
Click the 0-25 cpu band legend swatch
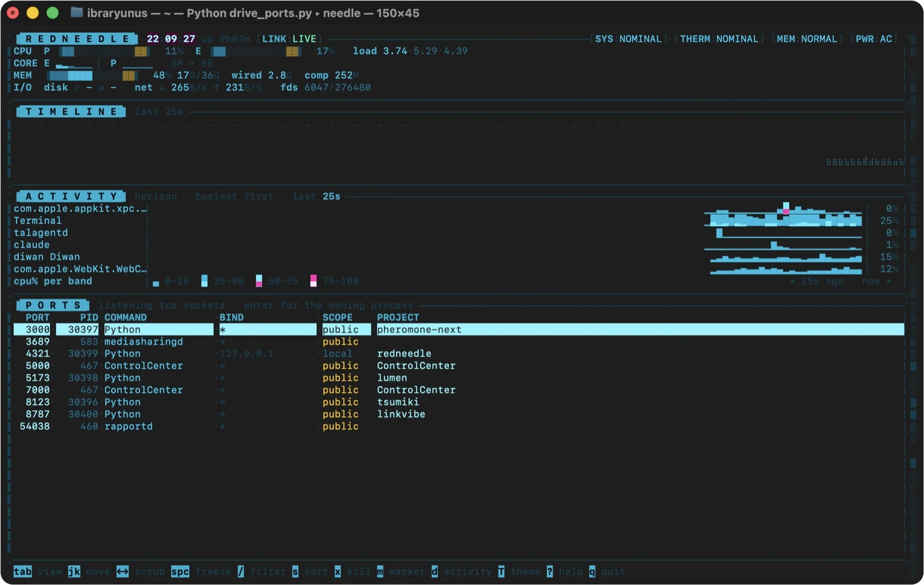pos(156,283)
